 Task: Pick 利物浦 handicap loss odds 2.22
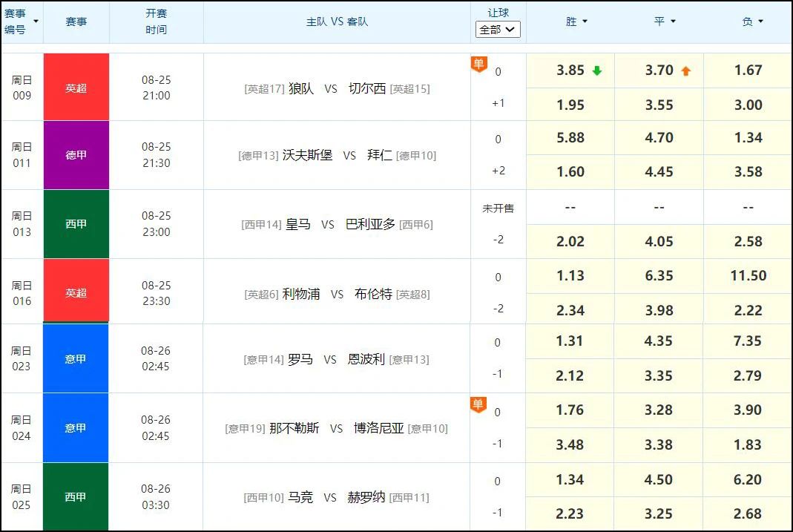pos(748,310)
